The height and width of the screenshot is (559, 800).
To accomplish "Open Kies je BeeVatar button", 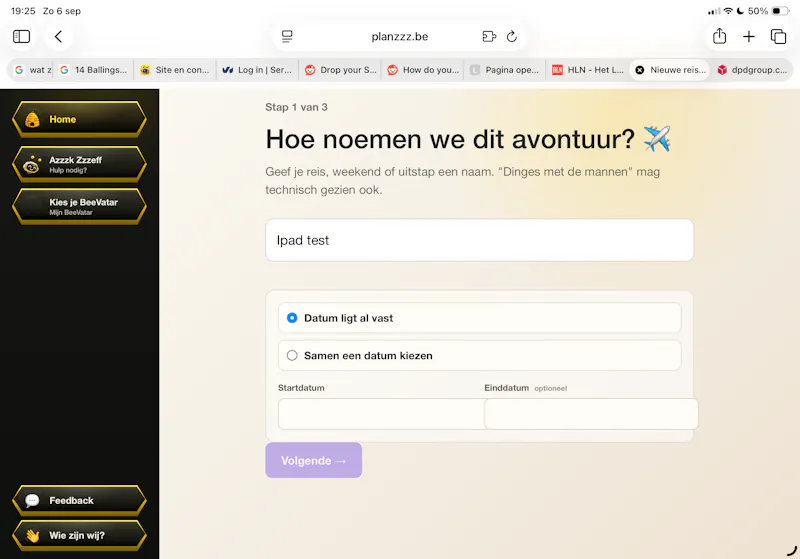I will pos(80,207).
